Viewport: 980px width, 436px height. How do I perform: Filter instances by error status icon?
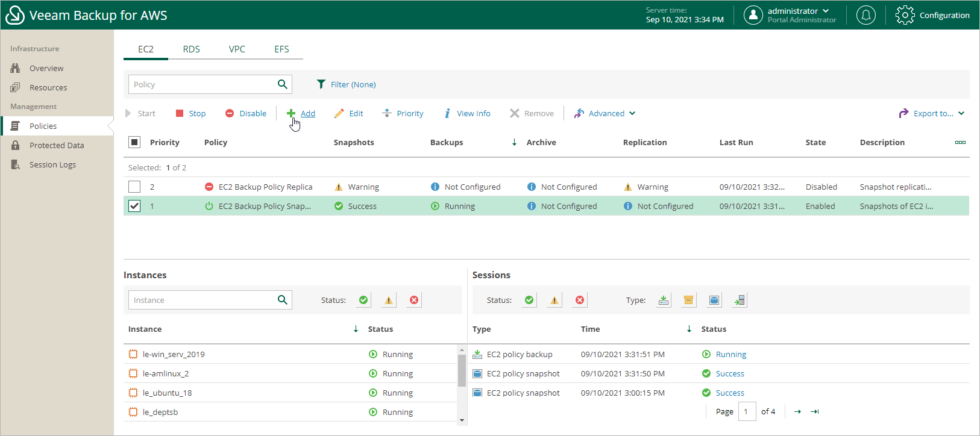tap(414, 300)
